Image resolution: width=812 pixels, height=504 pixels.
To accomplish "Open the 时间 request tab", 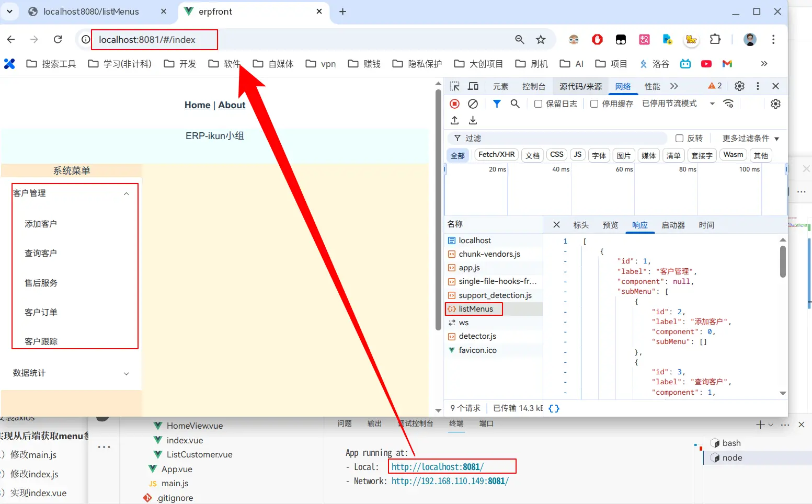I will click(x=706, y=225).
